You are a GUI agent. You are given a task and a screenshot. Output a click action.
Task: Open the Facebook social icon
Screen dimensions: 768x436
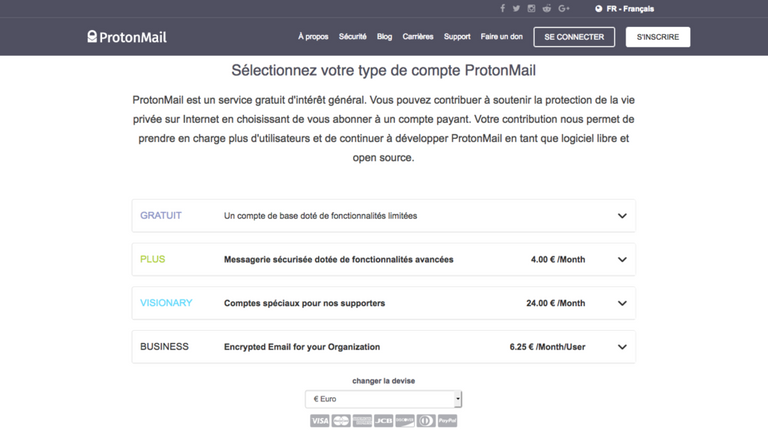pyautogui.click(x=503, y=8)
